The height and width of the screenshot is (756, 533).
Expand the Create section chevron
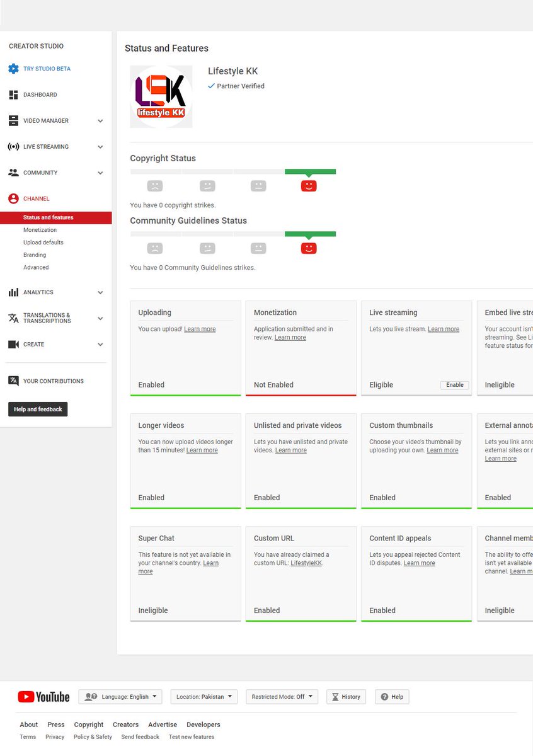coord(100,345)
